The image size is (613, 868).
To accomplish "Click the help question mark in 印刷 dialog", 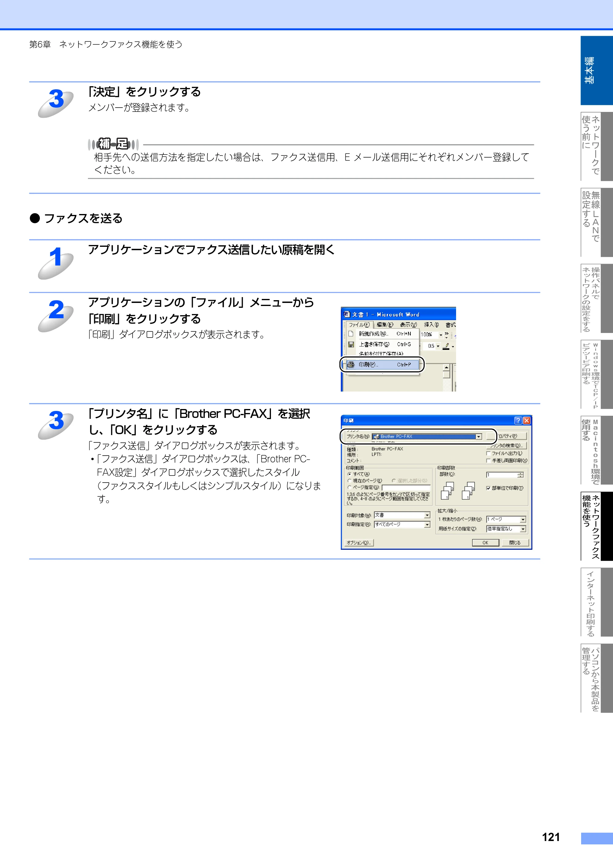I will pyautogui.click(x=518, y=420).
